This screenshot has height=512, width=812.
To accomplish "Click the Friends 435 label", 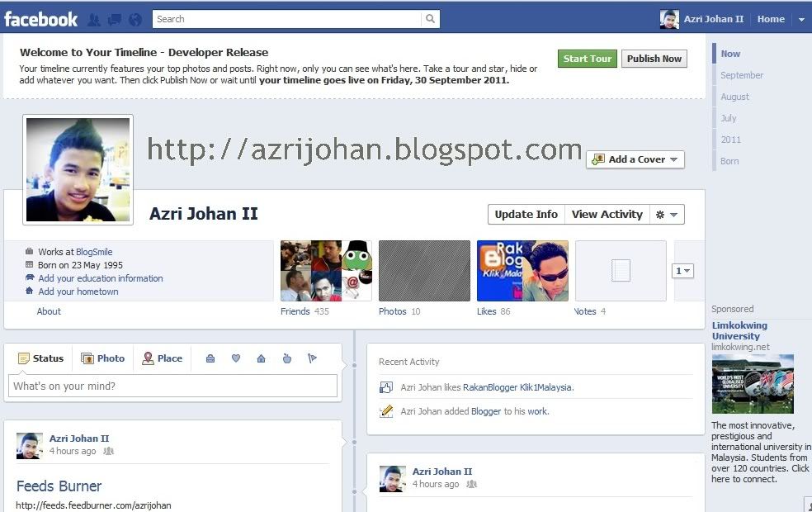I will (304, 311).
